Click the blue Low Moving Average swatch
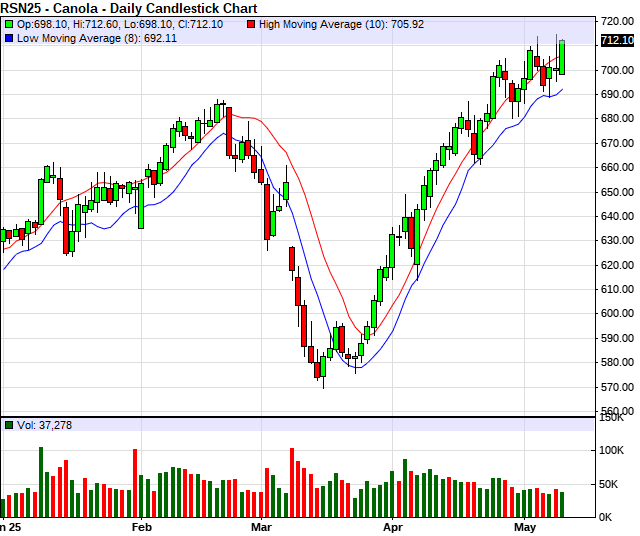 point(9,37)
